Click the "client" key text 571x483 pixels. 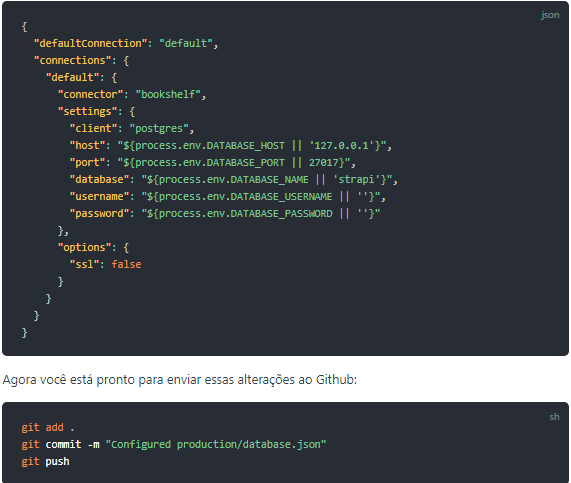point(94,129)
